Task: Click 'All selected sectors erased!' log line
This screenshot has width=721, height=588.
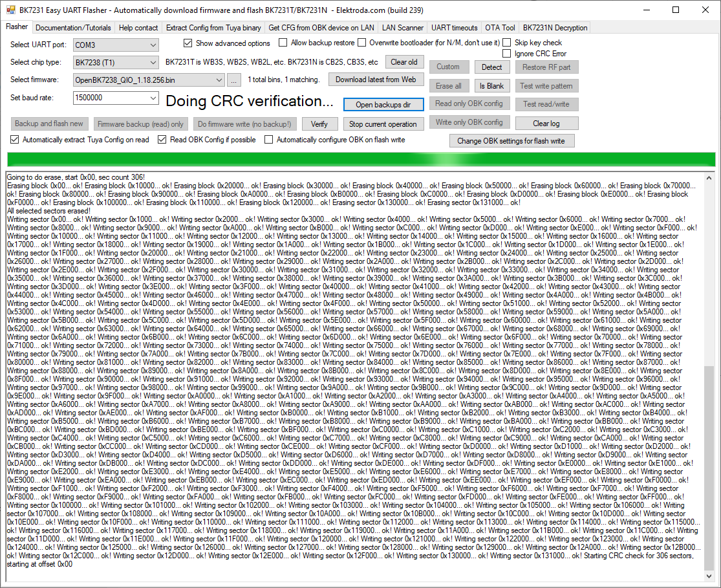Action: click(x=48, y=211)
